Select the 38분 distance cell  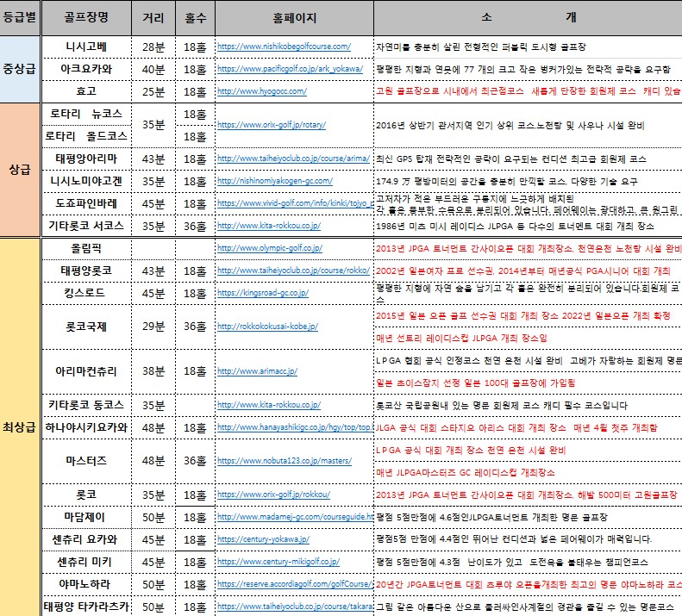(x=153, y=371)
